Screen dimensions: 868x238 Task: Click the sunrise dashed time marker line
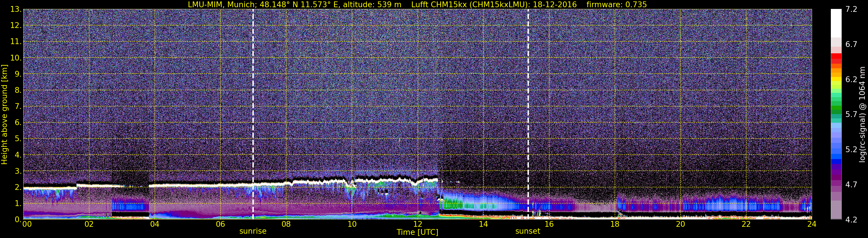(253, 114)
